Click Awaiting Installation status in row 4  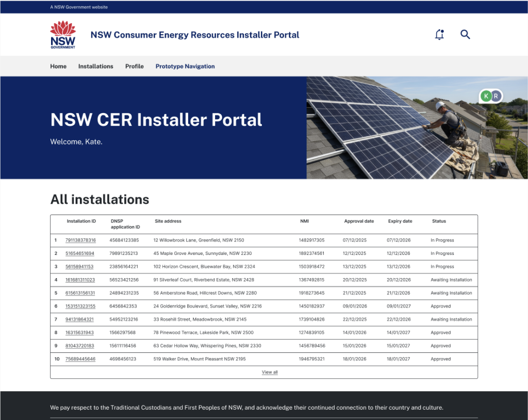point(451,280)
